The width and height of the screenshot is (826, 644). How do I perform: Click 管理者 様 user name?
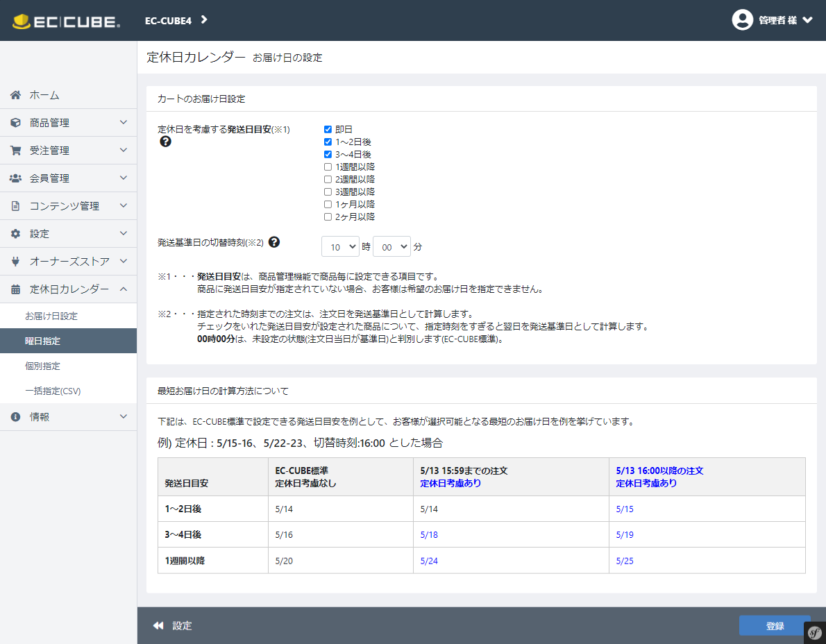(777, 20)
